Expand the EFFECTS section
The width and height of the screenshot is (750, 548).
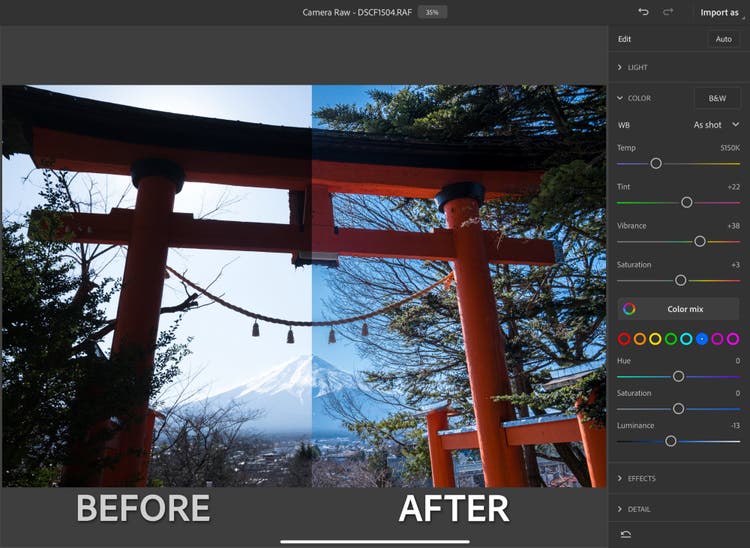click(x=637, y=479)
